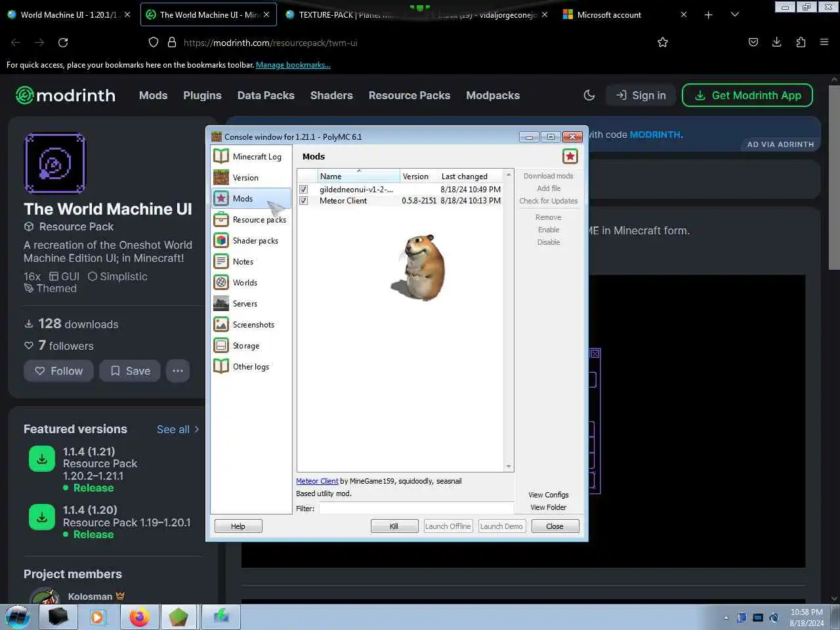Click the mods list vertical scrollbar
This screenshot has width=840, height=630.
pos(509,320)
